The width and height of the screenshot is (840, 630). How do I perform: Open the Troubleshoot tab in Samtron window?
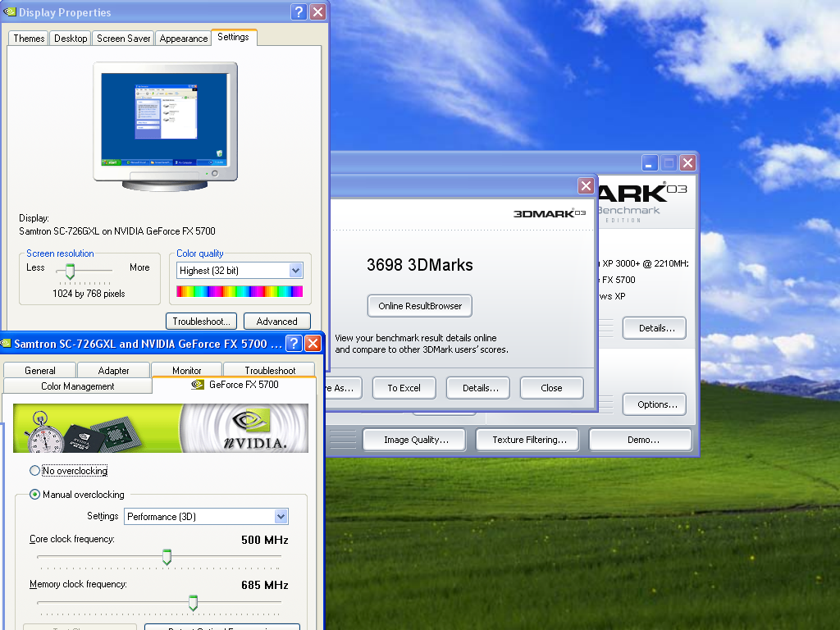(x=270, y=370)
